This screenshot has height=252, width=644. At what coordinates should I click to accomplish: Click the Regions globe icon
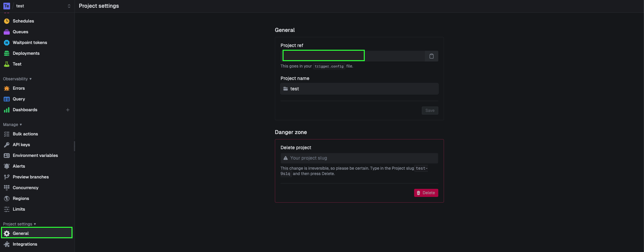tap(7, 199)
